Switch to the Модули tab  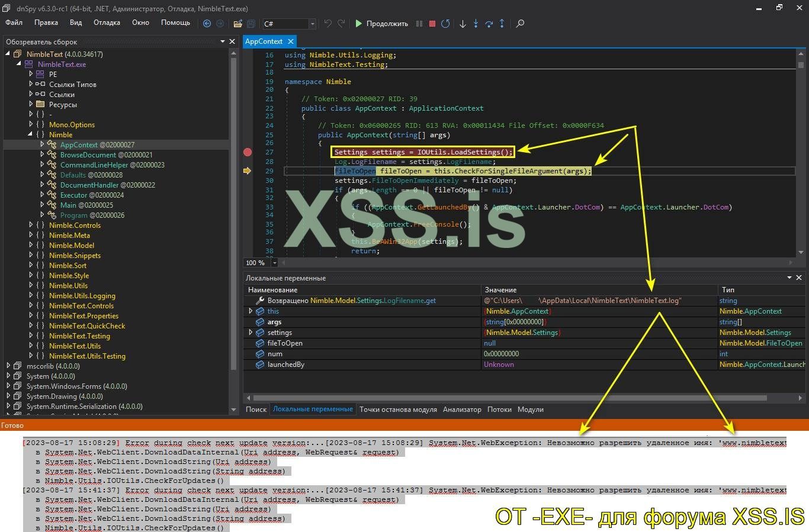click(531, 409)
